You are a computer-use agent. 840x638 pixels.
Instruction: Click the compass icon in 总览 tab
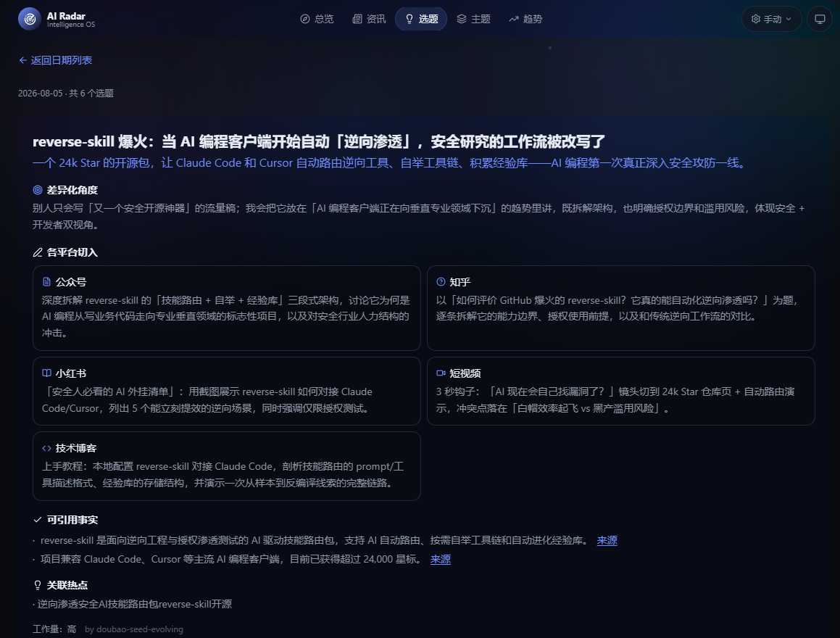point(305,20)
